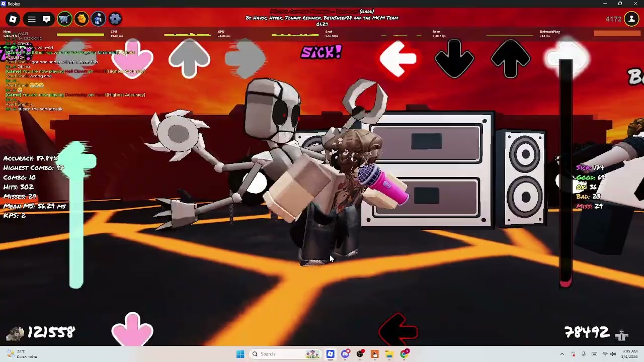Open the Windows Start menu

point(240,354)
